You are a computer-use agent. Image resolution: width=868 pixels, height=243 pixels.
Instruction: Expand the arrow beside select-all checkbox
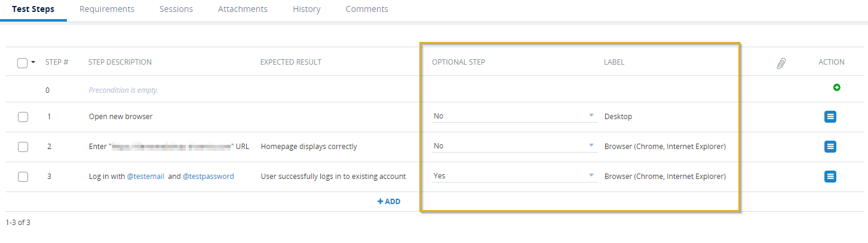coord(33,62)
